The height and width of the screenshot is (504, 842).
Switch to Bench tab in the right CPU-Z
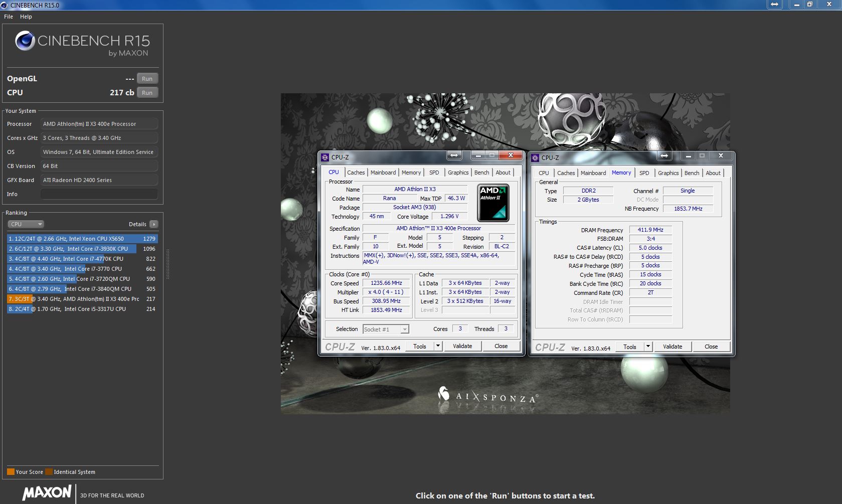pos(692,173)
